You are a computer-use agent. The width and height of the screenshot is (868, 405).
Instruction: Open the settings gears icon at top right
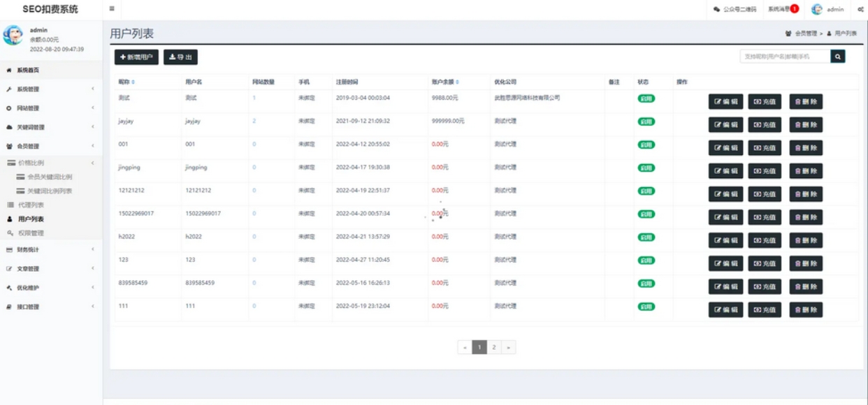pos(860,10)
